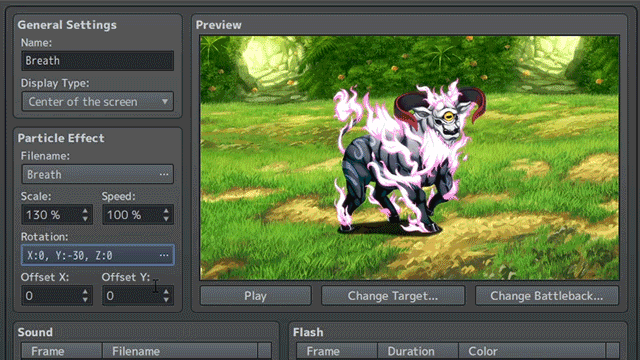Click the Filename column header in Sound table
Screen dimensions: 640x360
coord(180,351)
